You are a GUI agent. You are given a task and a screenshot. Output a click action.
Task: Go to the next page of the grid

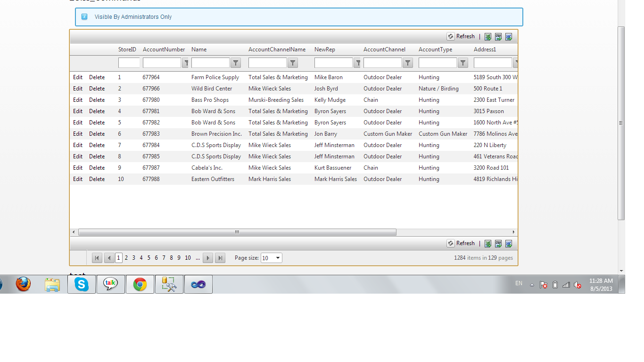coord(208,258)
